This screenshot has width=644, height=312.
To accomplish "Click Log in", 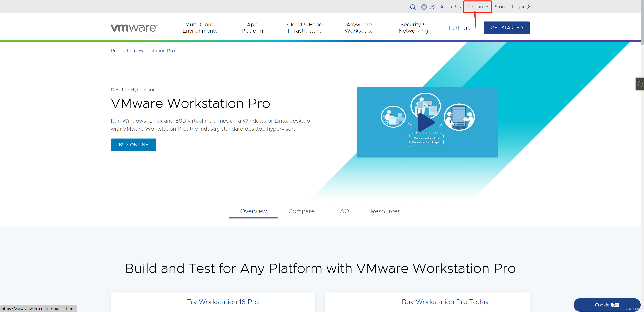I will (x=519, y=7).
